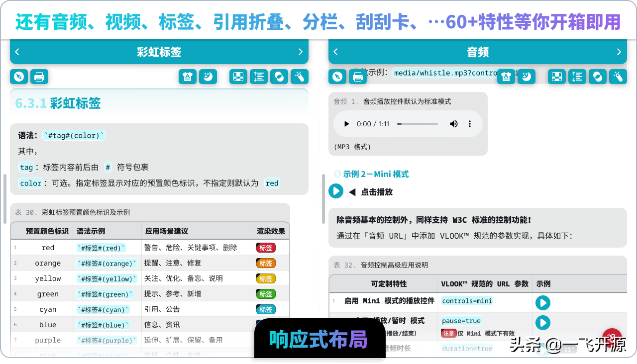637x364 pixels.
Task: Click the orange 标签 rendered tag
Action: pyautogui.click(x=266, y=263)
